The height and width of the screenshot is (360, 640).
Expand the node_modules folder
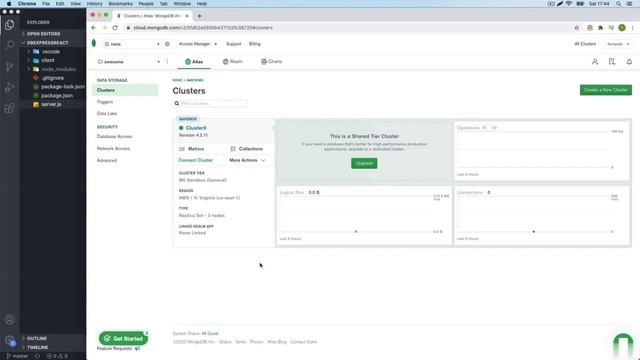pos(58,69)
